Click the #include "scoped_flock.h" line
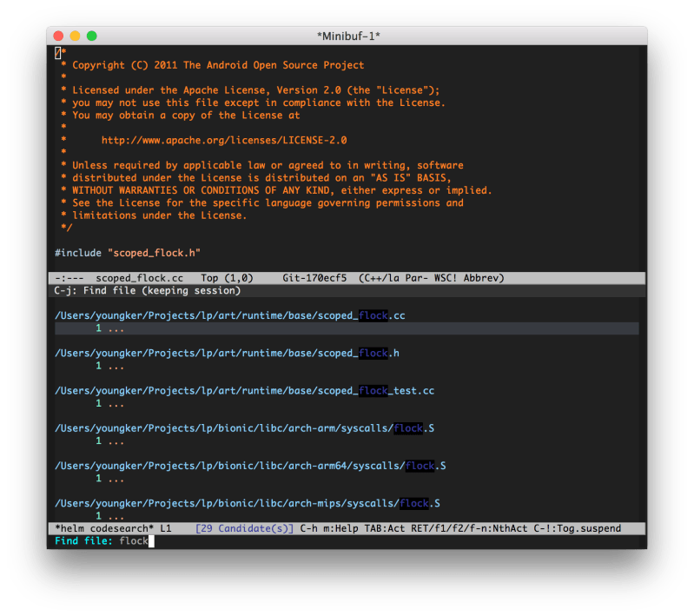This screenshot has width=694, height=616. coord(128,253)
